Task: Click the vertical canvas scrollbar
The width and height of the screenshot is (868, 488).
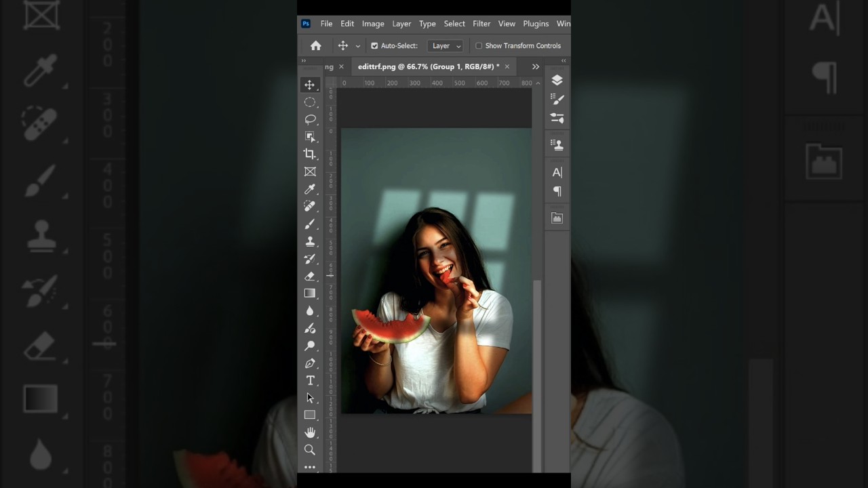Action: tap(537, 339)
